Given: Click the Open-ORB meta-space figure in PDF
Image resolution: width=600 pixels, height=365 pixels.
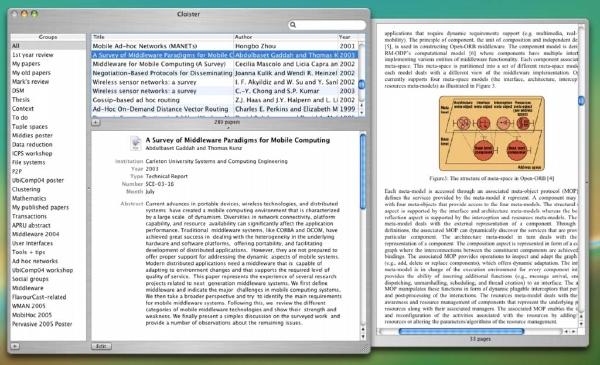Looking at the screenshot, I should pos(491,134).
